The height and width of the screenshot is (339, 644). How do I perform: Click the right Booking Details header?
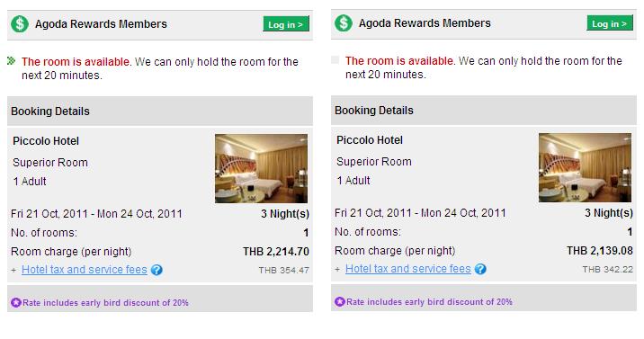point(484,111)
